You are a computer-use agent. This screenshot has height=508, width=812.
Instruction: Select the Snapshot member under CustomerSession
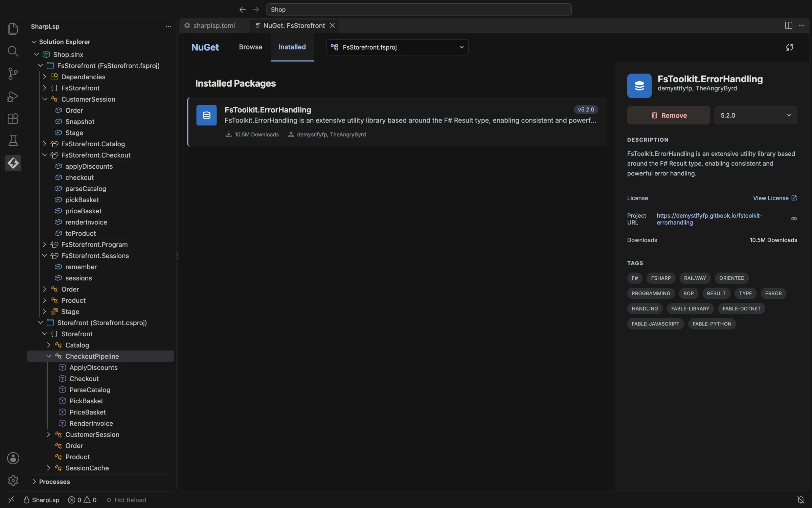click(x=80, y=122)
